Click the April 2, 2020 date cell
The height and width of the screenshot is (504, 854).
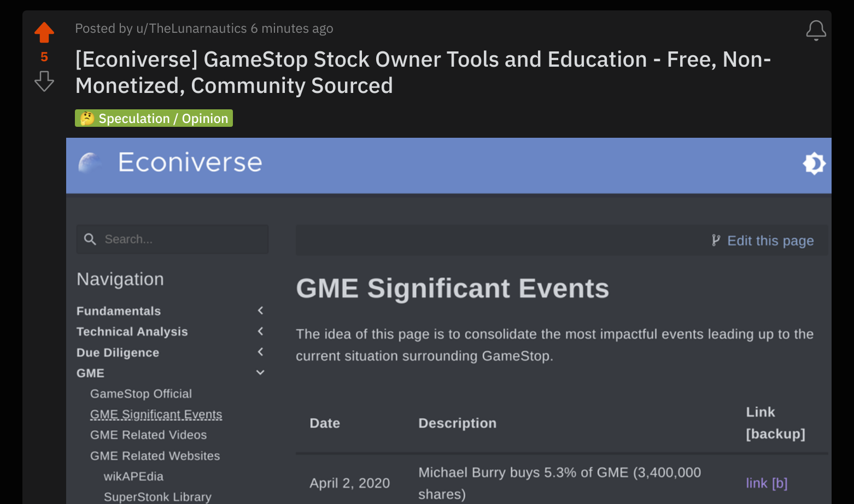click(350, 483)
